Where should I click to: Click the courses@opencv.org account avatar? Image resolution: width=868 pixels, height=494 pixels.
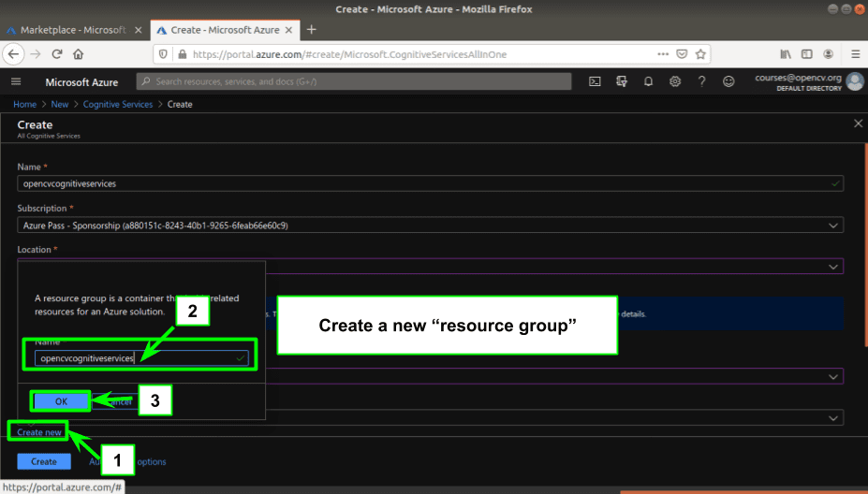coord(855,81)
